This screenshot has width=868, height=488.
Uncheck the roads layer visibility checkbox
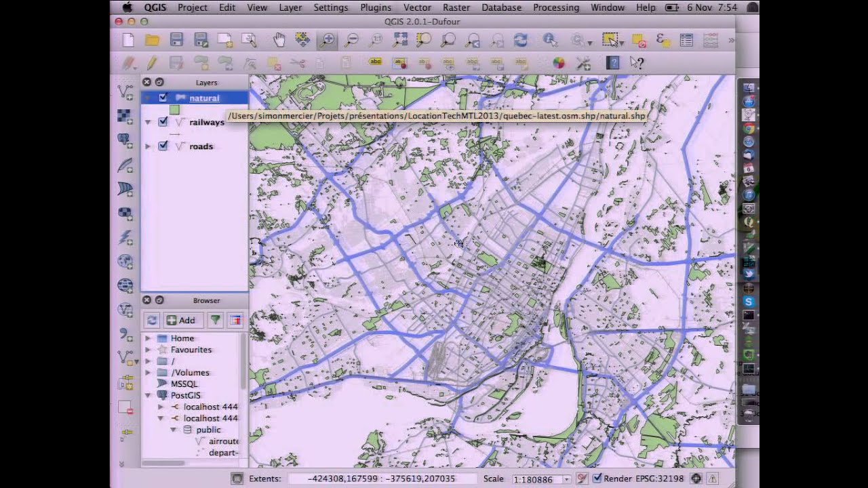coord(163,146)
